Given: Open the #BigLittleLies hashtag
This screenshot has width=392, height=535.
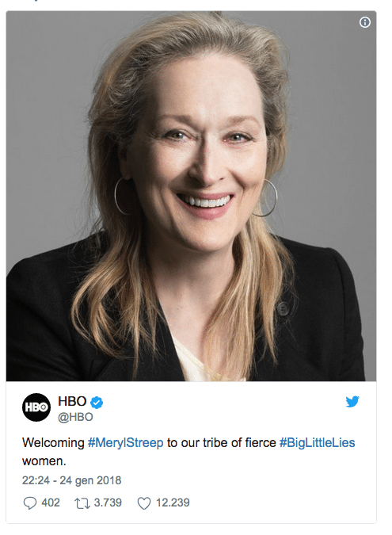Looking at the screenshot, I should pos(317,442).
